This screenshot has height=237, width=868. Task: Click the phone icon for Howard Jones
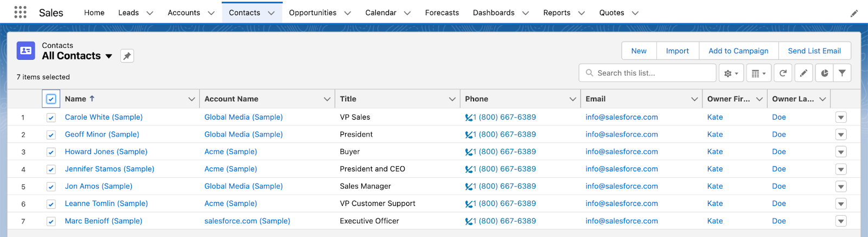pyautogui.click(x=469, y=152)
